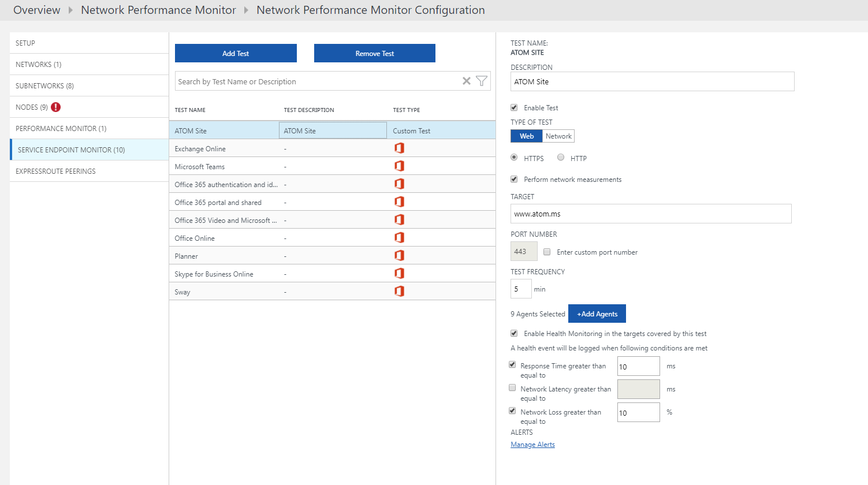Click the Target field with www.atom.ms
Screen dimensions: 868x485
(x=651, y=214)
